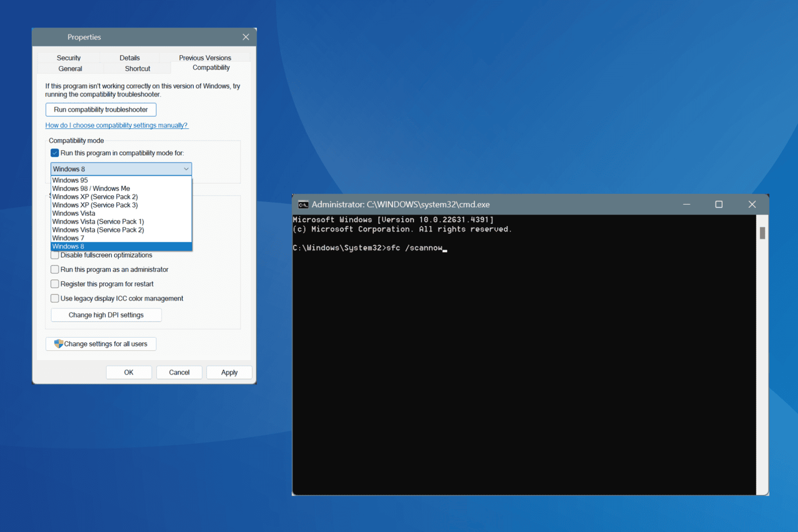Choose Windows 98 / Windows Me option
Viewport: 798px width, 532px height.
[x=121, y=189]
